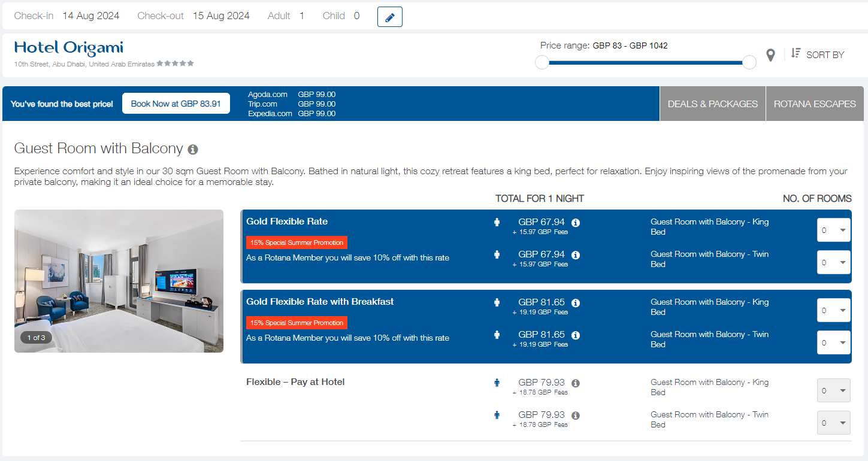Click the sort arrows icon beside SORT BY

click(x=796, y=53)
